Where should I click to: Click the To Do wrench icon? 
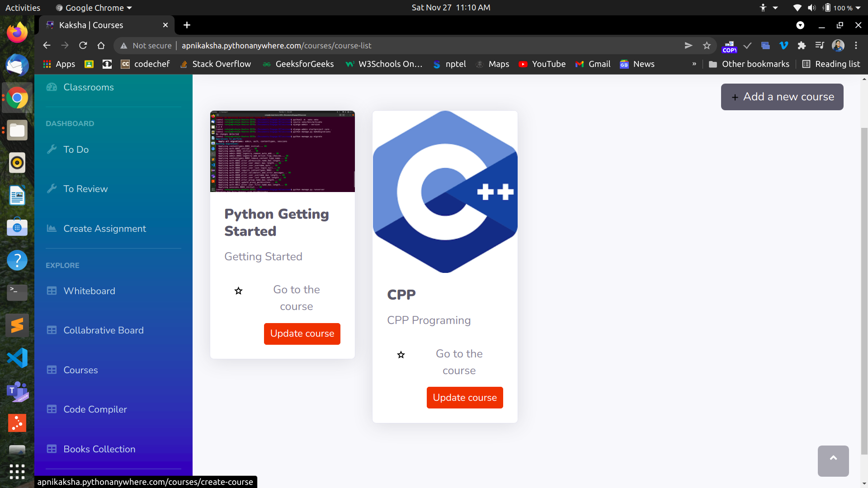52,150
